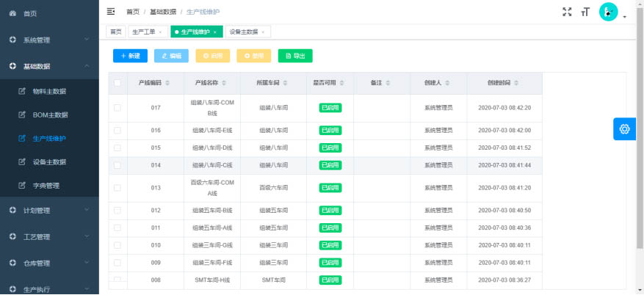
Task: Click the blue 新建 button
Action: click(x=130, y=56)
